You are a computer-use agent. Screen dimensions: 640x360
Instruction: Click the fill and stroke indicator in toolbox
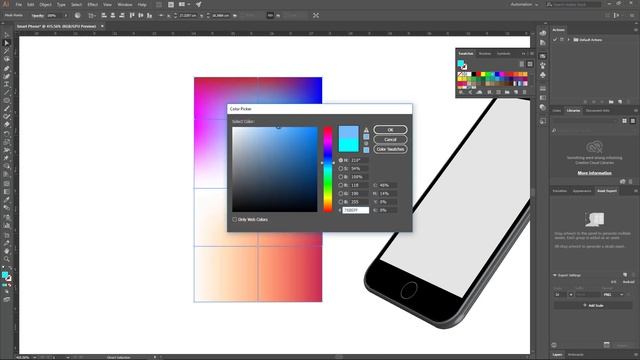coord(6,276)
